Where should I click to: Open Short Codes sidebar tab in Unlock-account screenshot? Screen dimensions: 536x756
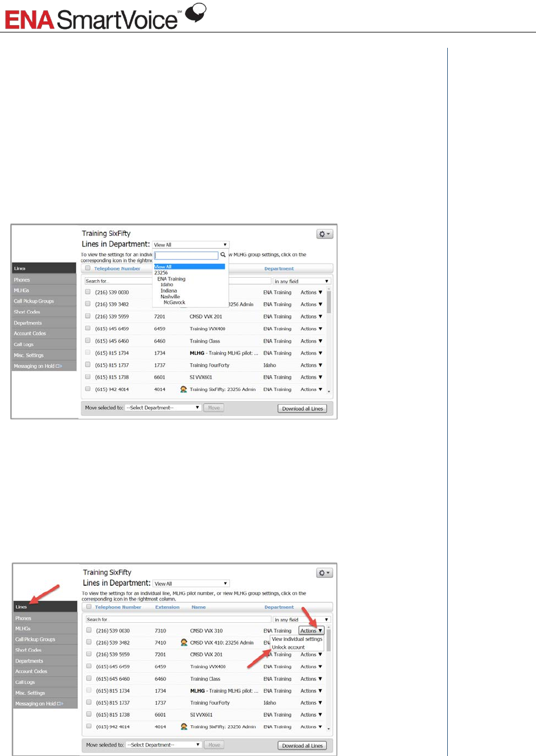(46, 650)
